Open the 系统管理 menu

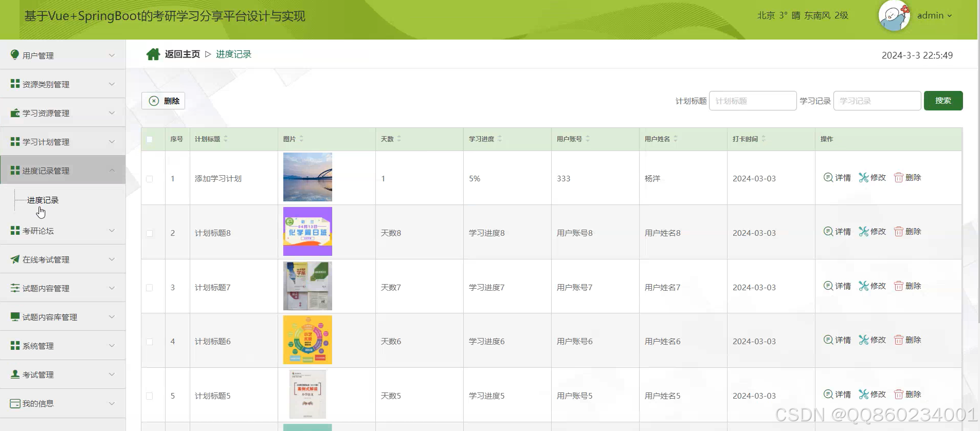pos(63,346)
